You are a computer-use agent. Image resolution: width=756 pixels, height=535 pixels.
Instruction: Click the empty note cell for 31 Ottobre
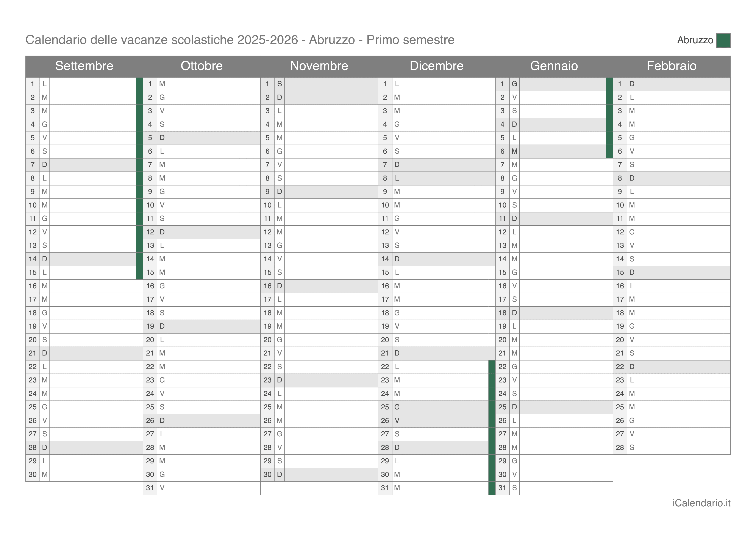(x=213, y=488)
